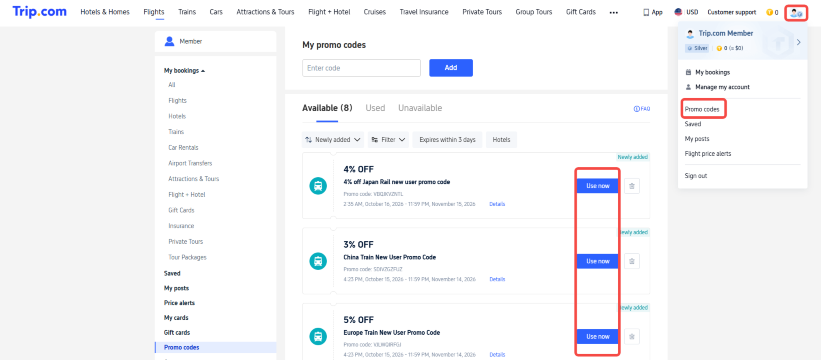Collapse the My bookings sidebar section

point(184,71)
